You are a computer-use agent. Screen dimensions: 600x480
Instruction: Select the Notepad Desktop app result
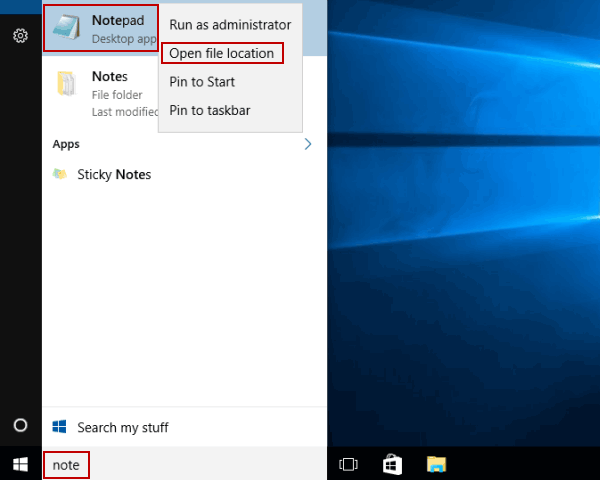[101, 28]
